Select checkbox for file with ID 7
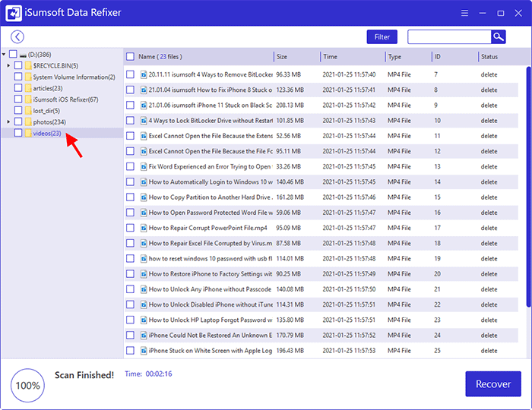Viewport: 532px width, 410px height. [130, 74]
